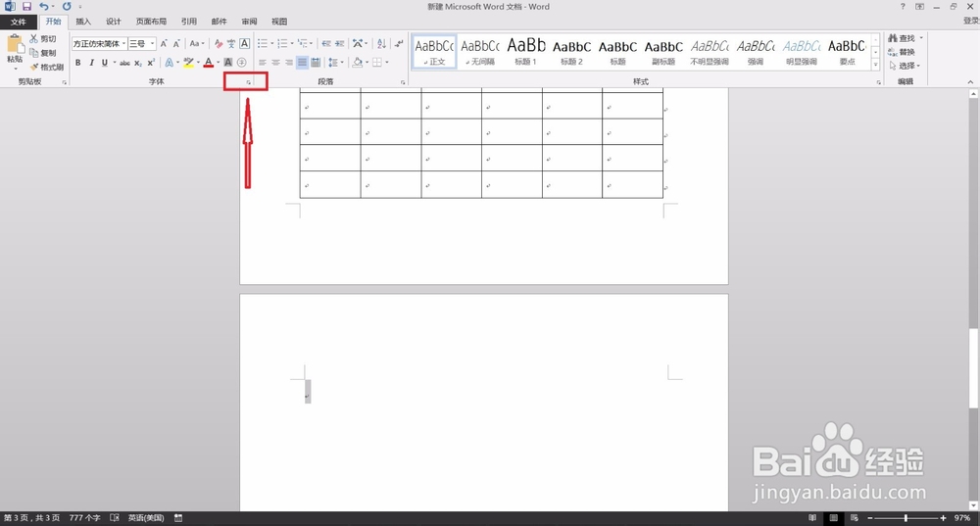Toggle Character Shading (gray A)
Image resolution: width=980 pixels, height=526 pixels.
point(228,63)
